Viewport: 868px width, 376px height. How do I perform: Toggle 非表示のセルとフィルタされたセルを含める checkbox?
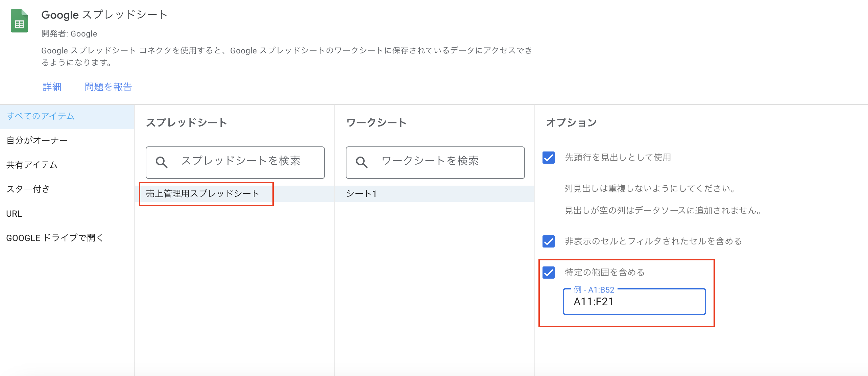[548, 241]
